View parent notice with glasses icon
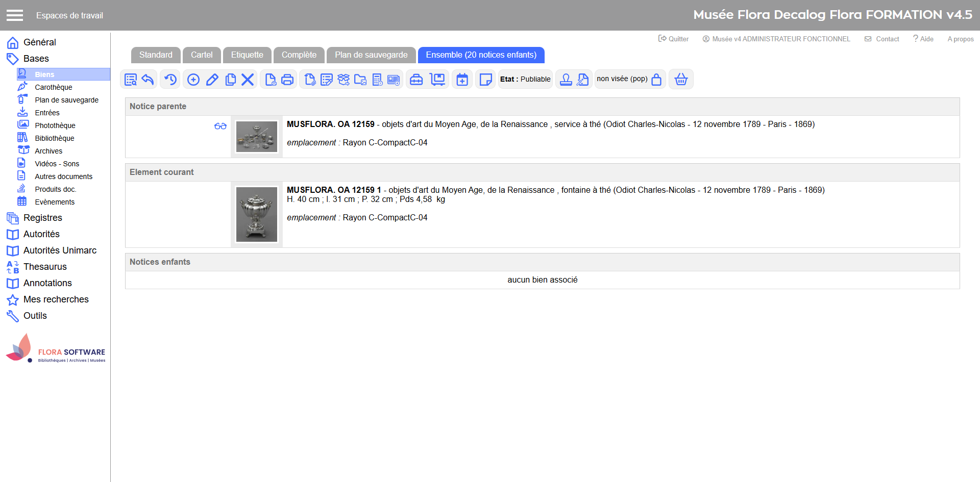This screenshot has width=980, height=482. 220,126
